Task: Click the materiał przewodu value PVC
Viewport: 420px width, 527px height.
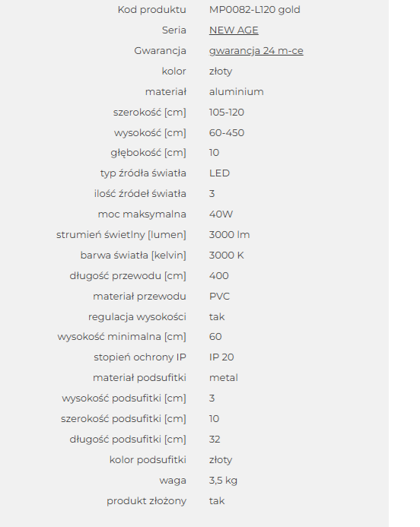Action: tap(220, 296)
